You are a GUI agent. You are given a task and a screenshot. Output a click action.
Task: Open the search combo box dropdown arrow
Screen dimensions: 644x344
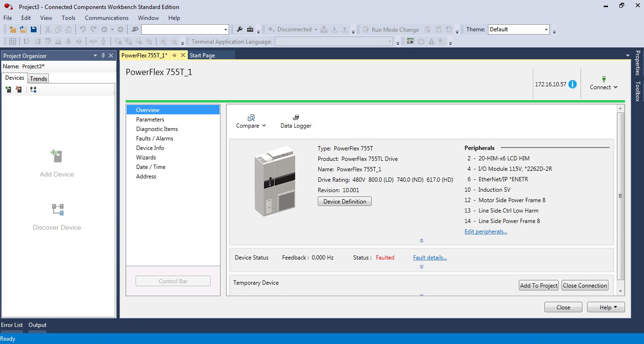click(x=226, y=29)
